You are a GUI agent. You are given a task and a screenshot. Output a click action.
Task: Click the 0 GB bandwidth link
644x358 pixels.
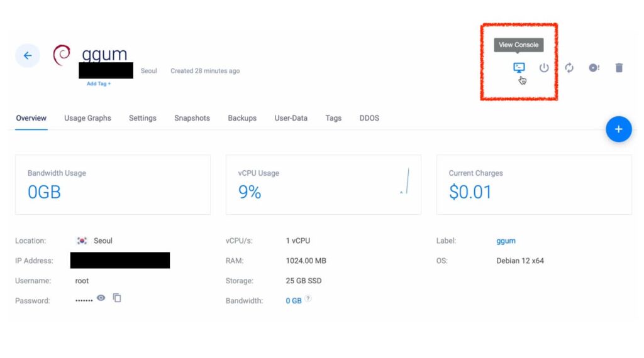click(x=294, y=301)
